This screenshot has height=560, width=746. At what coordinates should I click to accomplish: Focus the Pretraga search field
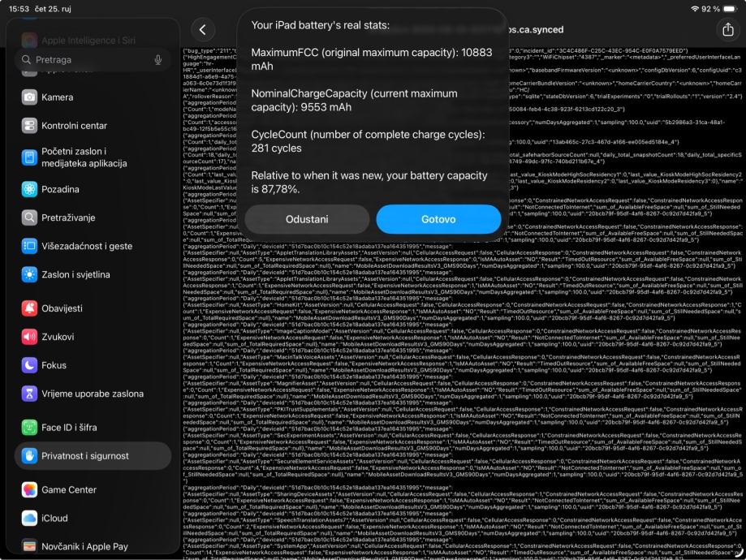tap(93, 60)
